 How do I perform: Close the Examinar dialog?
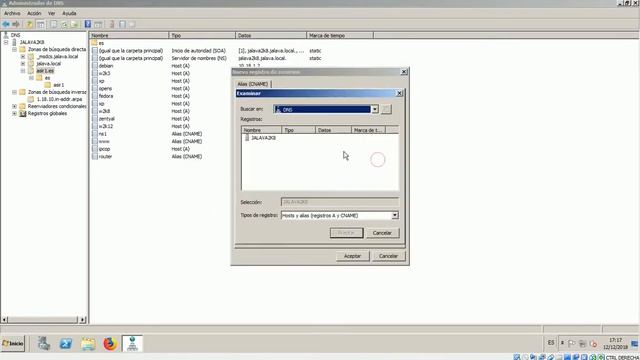tap(400, 93)
